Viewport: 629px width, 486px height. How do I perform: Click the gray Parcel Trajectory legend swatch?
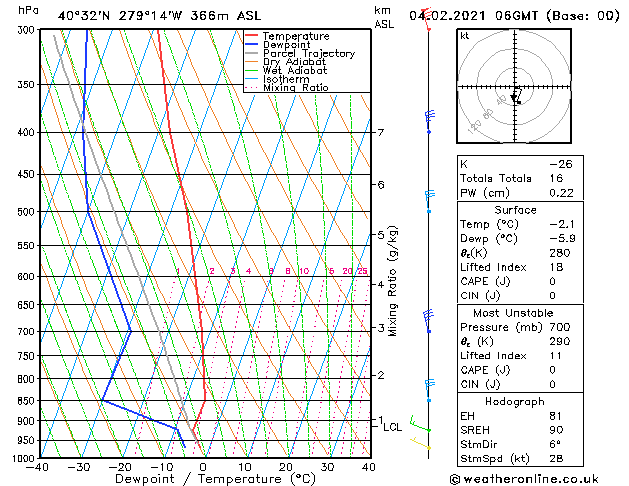point(252,53)
